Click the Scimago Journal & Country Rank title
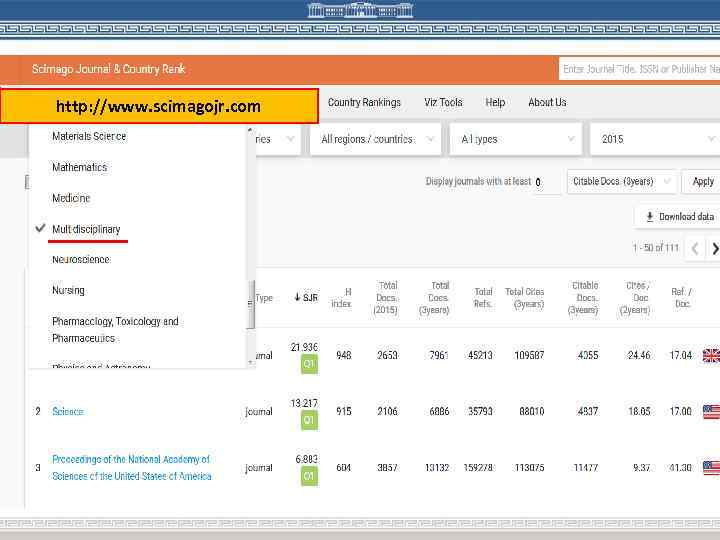This screenshot has width=720, height=540. 108,69
